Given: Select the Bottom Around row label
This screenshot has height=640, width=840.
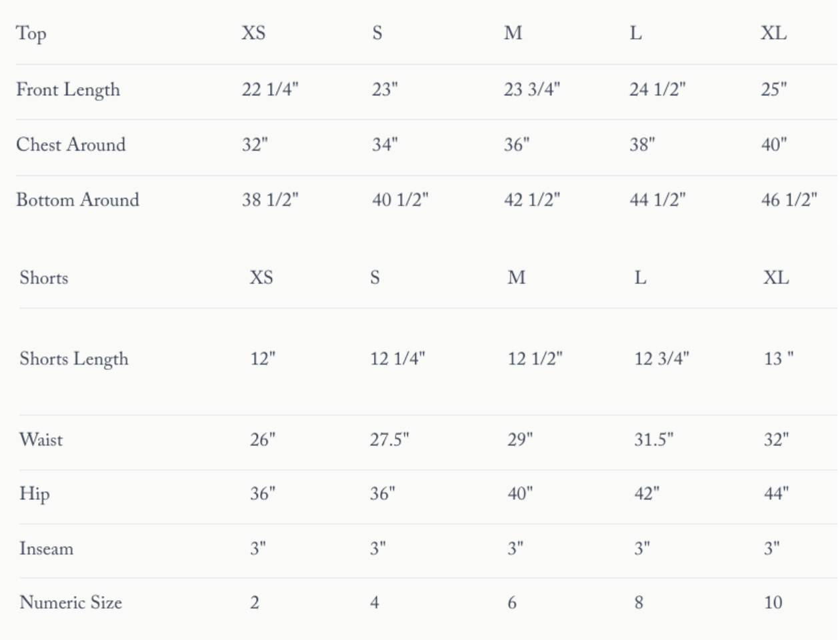Looking at the screenshot, I should pyautogui.click(x=77, y=200).
